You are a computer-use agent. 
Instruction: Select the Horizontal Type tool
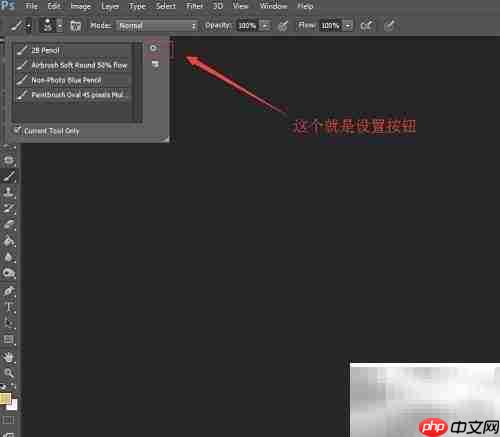(9, 307)
